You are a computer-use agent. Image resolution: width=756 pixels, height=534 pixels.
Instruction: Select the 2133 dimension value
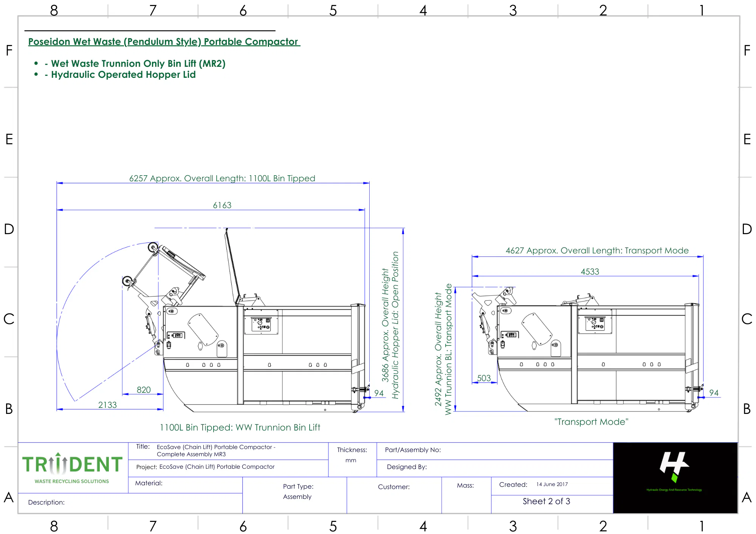pos(107,405)
